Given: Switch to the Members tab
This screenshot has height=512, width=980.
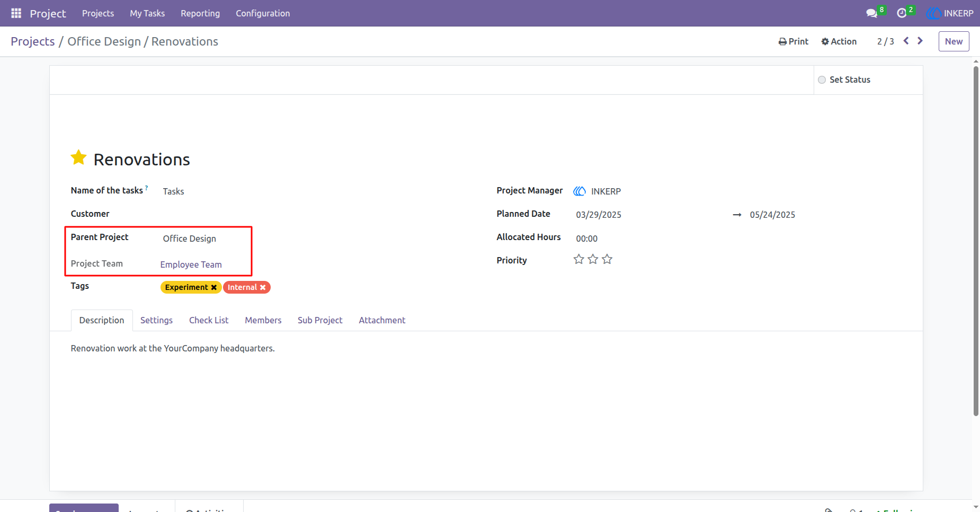Looking at the screenshot, I should (263, 320).
